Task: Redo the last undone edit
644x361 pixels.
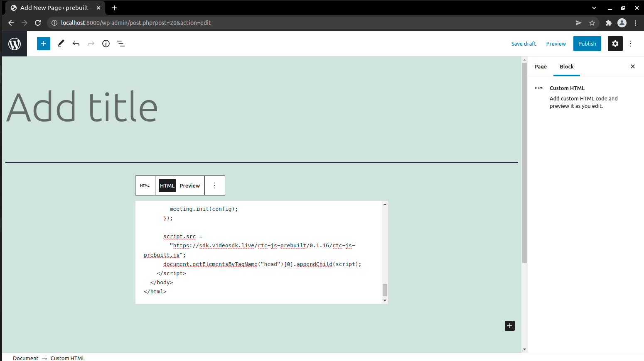Action: (x=91, y=44)
